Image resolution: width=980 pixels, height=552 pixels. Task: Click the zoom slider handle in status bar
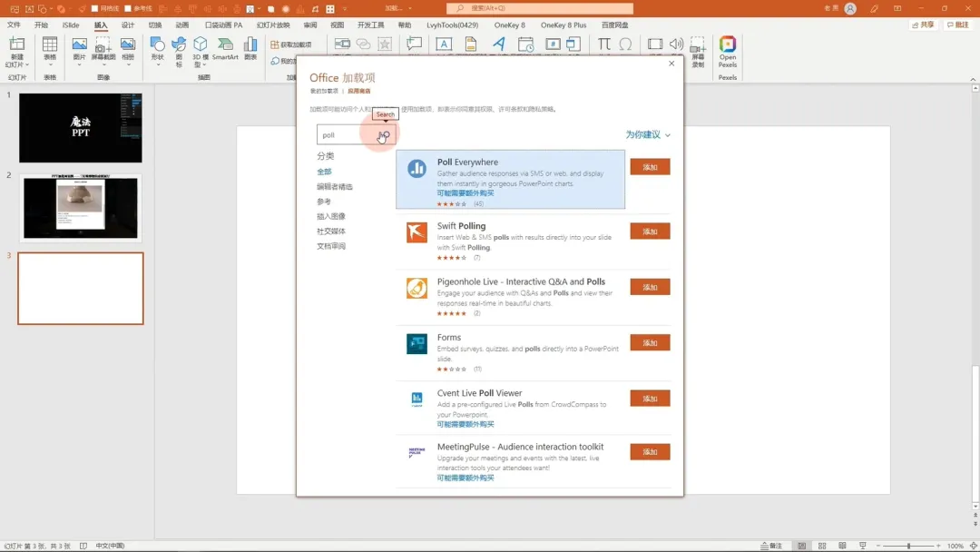point(908,546)
